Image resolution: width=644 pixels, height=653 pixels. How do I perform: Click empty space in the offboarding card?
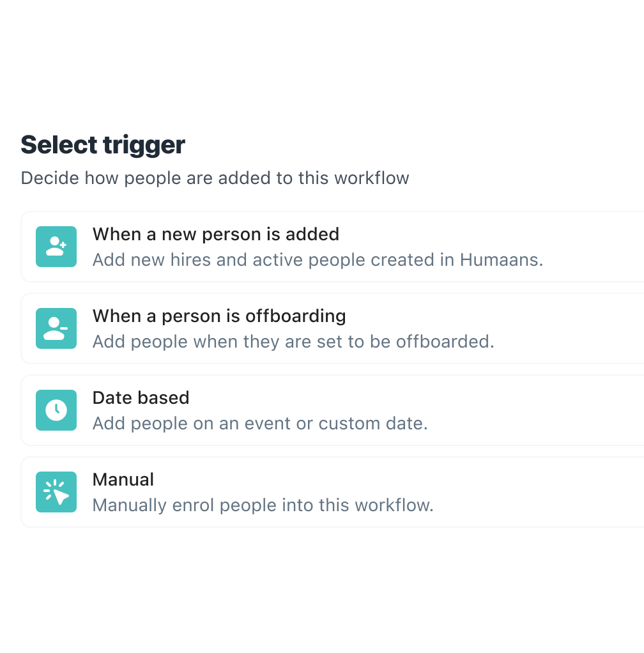[x=574, y=328]
